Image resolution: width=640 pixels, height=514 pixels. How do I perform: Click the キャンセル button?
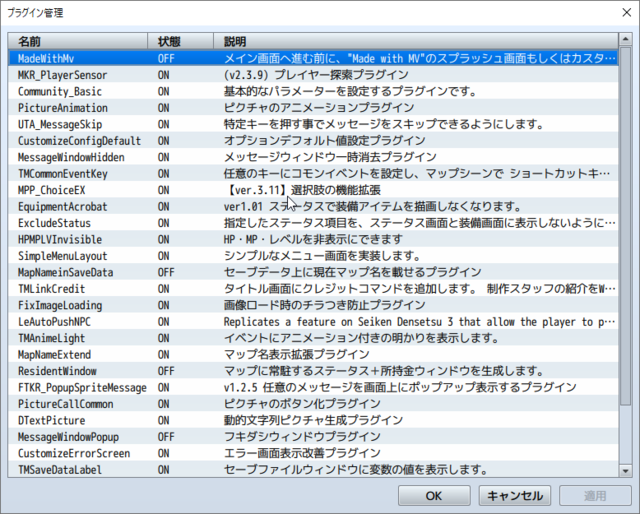coord(515,496)
